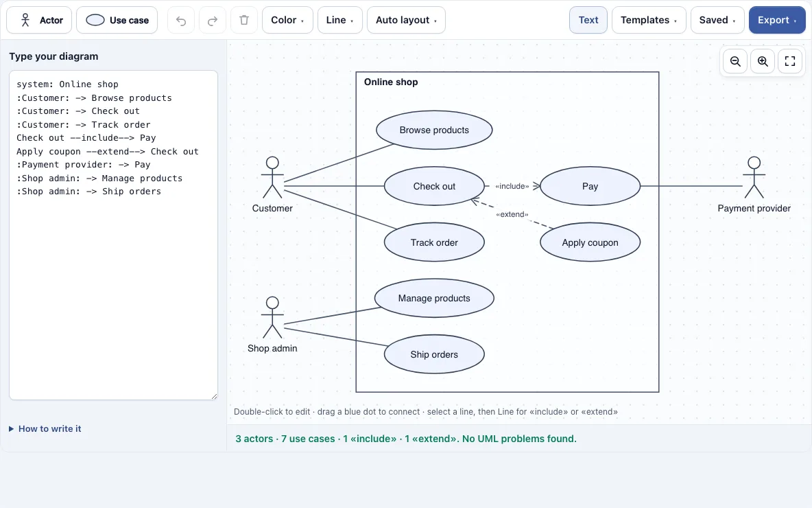
Task: Select the Pay use case
Action: (x=590, y=186)
